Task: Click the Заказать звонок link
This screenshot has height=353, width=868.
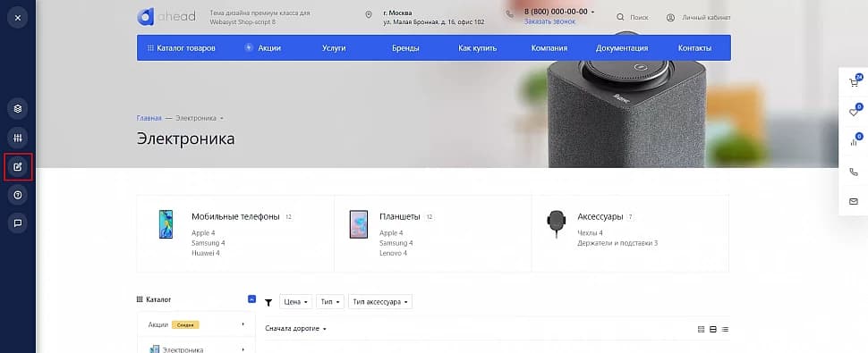Action: click(549, 21)
